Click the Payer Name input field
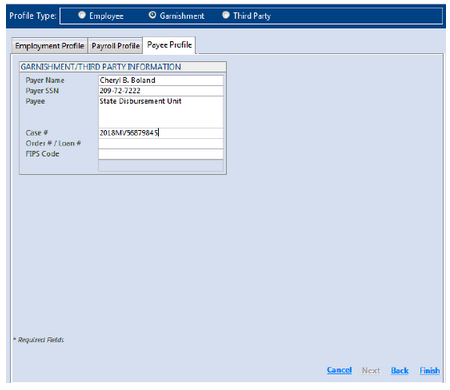450x390 pixels. pos(161,80)
